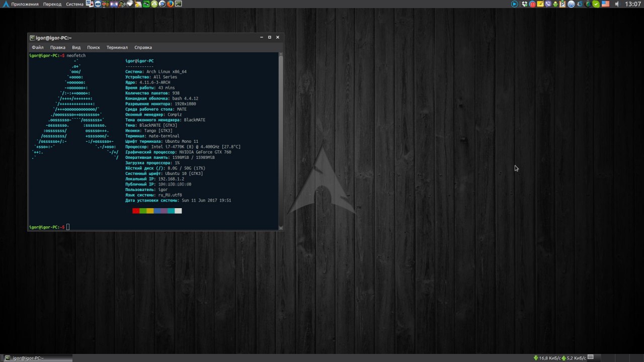Launch the terminal icon in panel
644x362 pixels.
tap(178, 4)
